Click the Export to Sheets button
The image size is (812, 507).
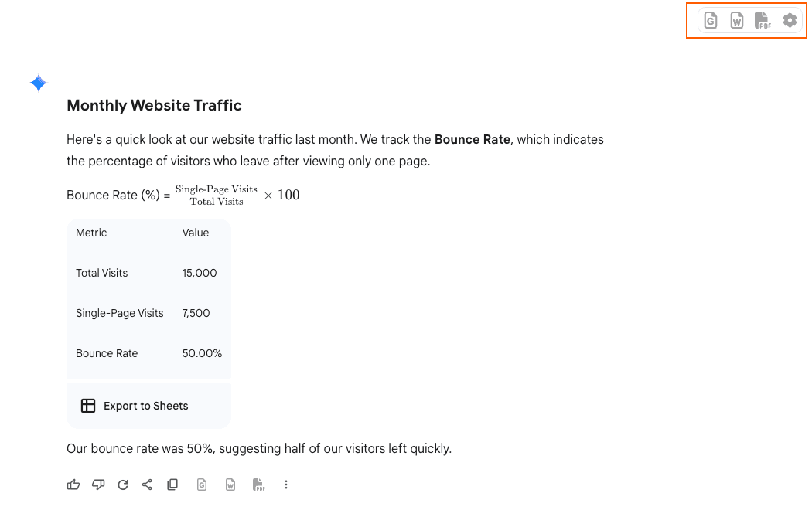coord(135,406)
